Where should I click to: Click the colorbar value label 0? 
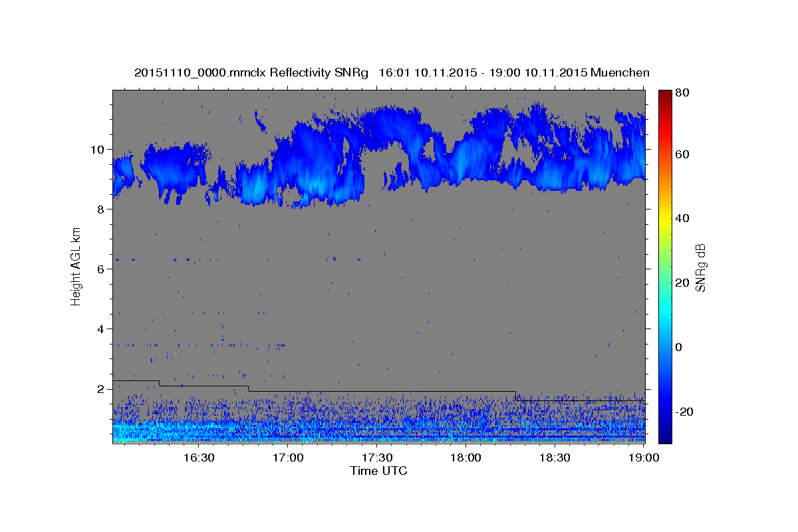pos(678,347)
